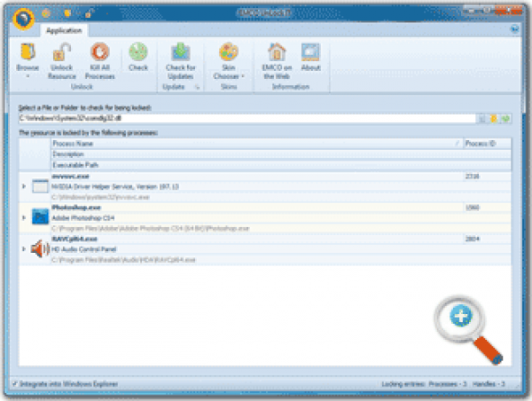Click the EMCO application orb button

23,19
